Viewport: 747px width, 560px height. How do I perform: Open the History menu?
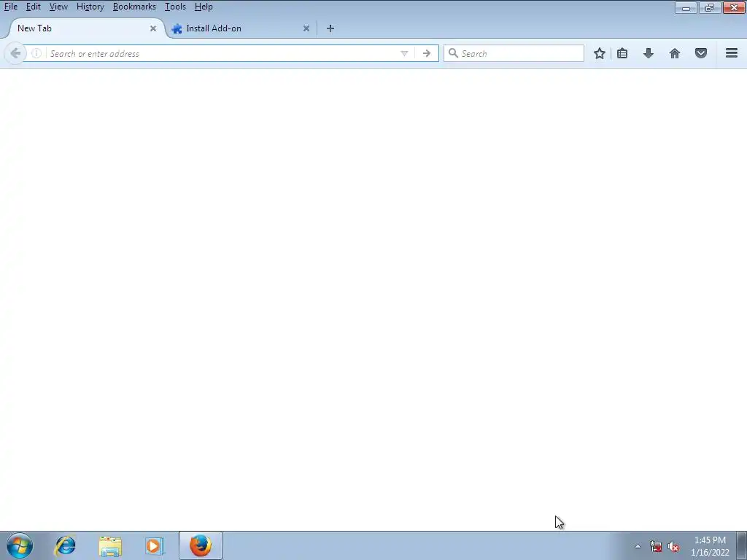(x=90, y=7)
